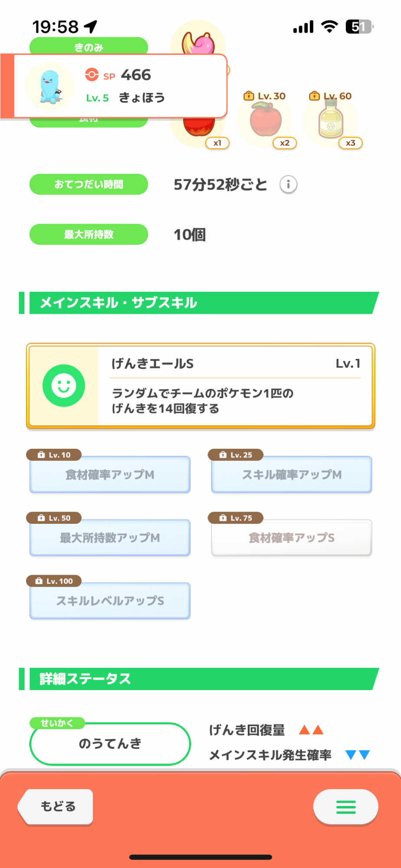The image size is (401, 868).
Task: Tap the info icon beside おてつだい時間
Action: (288, 184)
